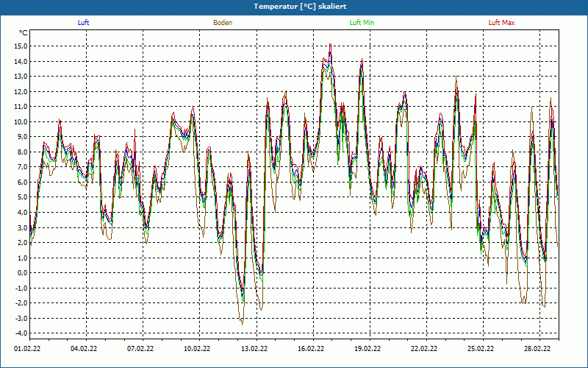Click the brown Boden legend label
The height and width of the screenshot is (368, 588).
[x=223, y=23]
